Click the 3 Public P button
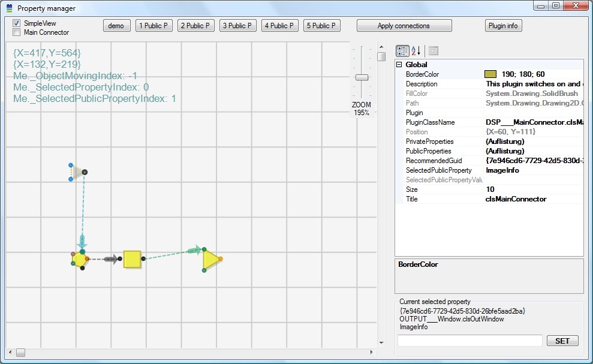Viewport: 593px width, 364px height. [x=237, y=26]
